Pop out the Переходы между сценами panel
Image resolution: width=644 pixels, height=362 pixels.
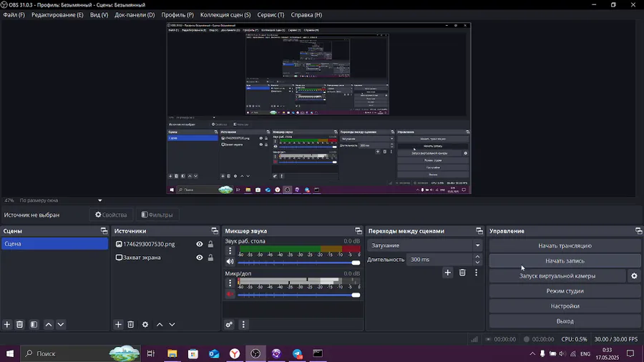pos(479,231)
